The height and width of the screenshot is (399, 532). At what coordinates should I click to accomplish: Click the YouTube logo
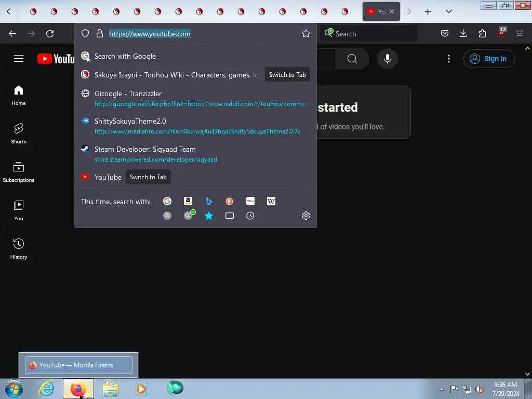tap(56, 59)
